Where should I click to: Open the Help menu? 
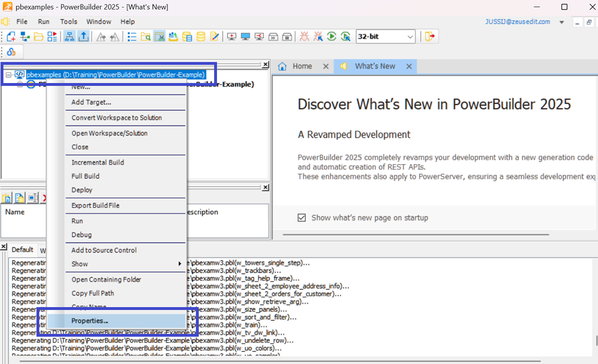[128, 22]
